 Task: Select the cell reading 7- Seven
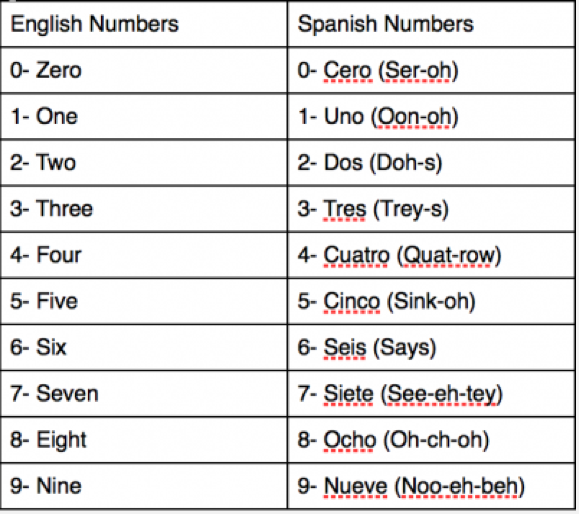coord(144,394)
